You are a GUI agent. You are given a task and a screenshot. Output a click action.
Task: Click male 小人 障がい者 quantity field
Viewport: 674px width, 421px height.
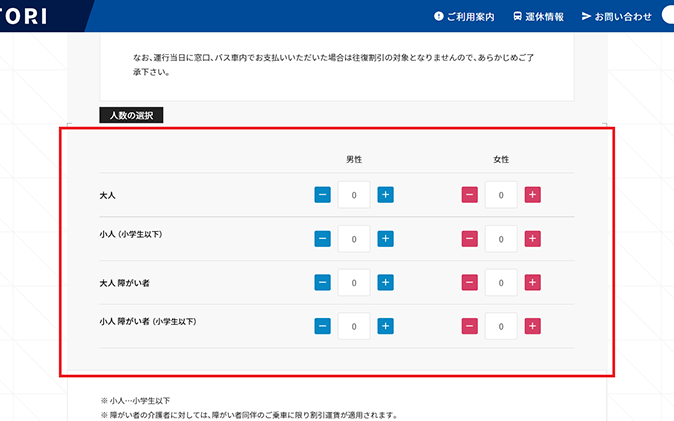(354, 326)
